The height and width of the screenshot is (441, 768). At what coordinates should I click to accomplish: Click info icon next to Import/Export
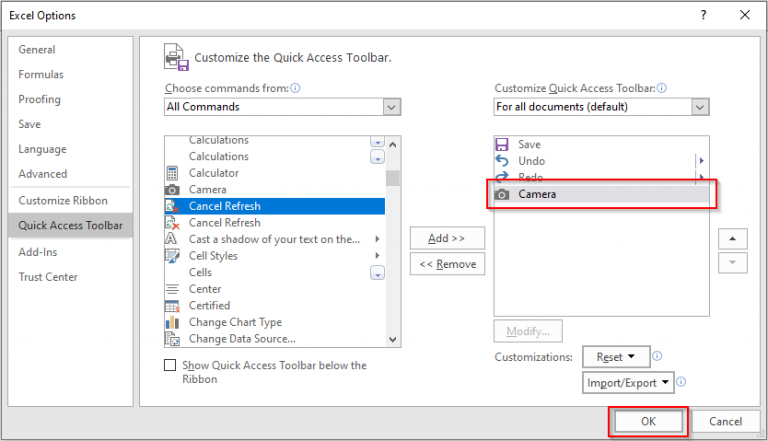tap(681, 382)
